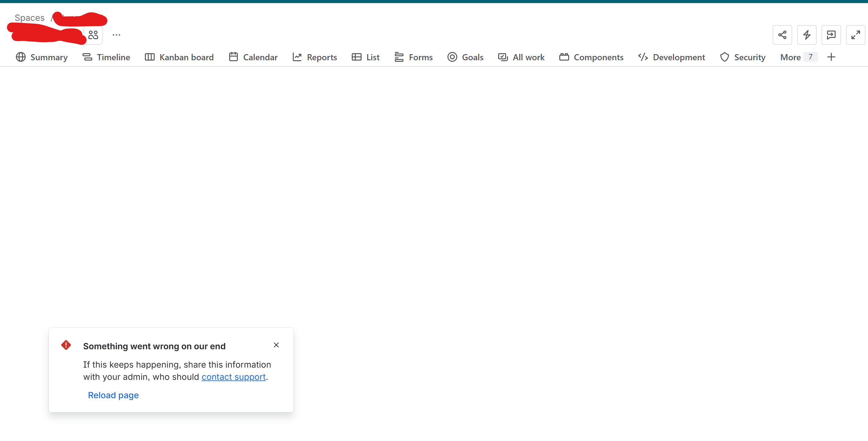Open the Forms tab

(x=414, y=57)
